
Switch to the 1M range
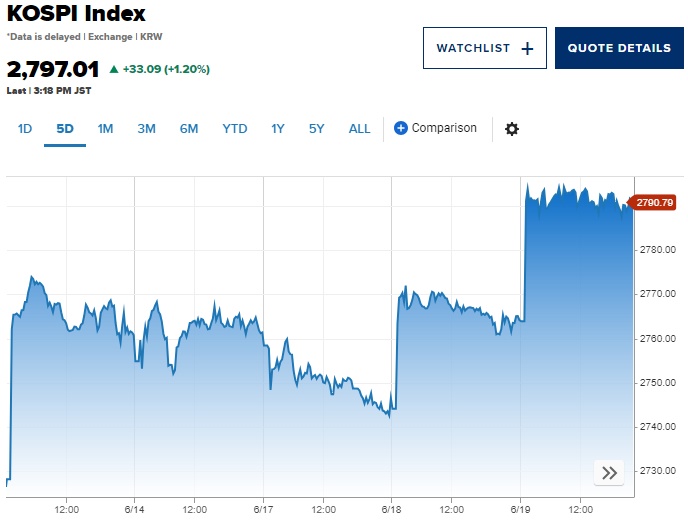pyautogui.click(x=105, y=128)
